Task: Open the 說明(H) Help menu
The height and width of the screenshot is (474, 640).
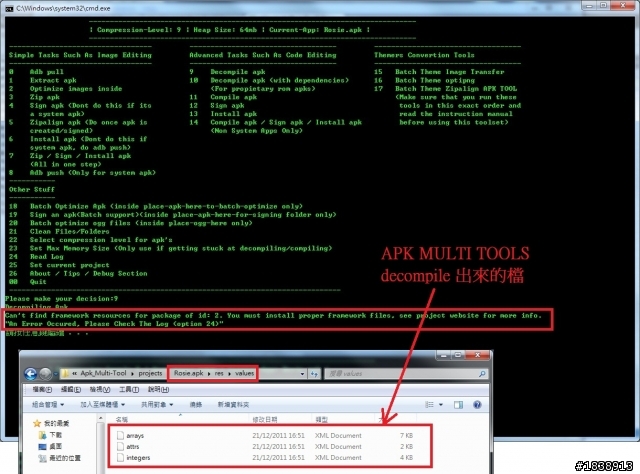Action: click(158, 389)
